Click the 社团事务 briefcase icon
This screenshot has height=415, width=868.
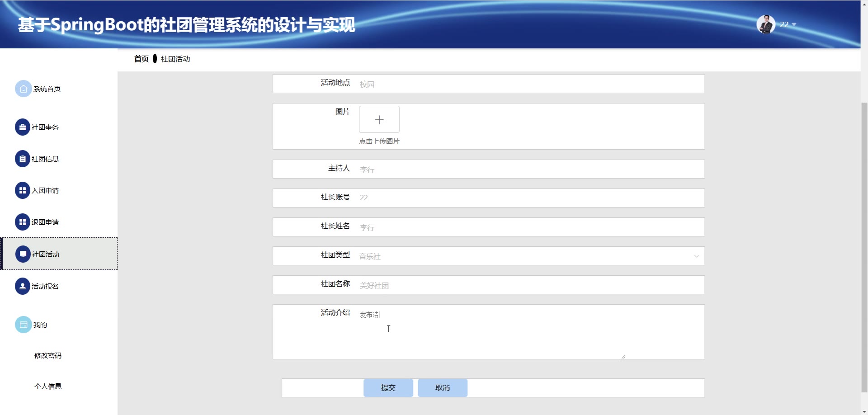click(23, 127)
